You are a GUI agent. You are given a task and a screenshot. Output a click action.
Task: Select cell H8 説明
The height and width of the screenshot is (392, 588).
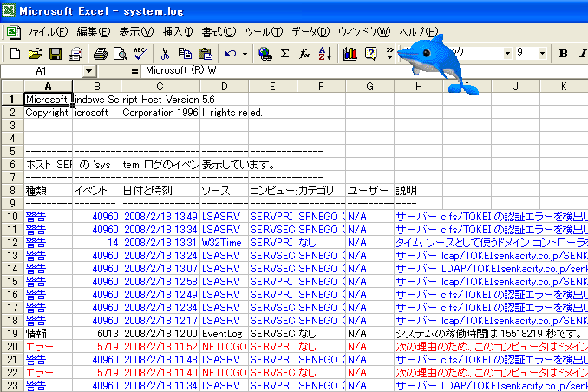tap(419, 191)
